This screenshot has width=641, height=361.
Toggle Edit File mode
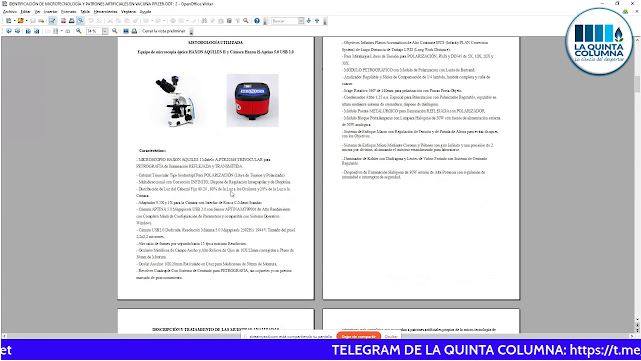[52, 20]
